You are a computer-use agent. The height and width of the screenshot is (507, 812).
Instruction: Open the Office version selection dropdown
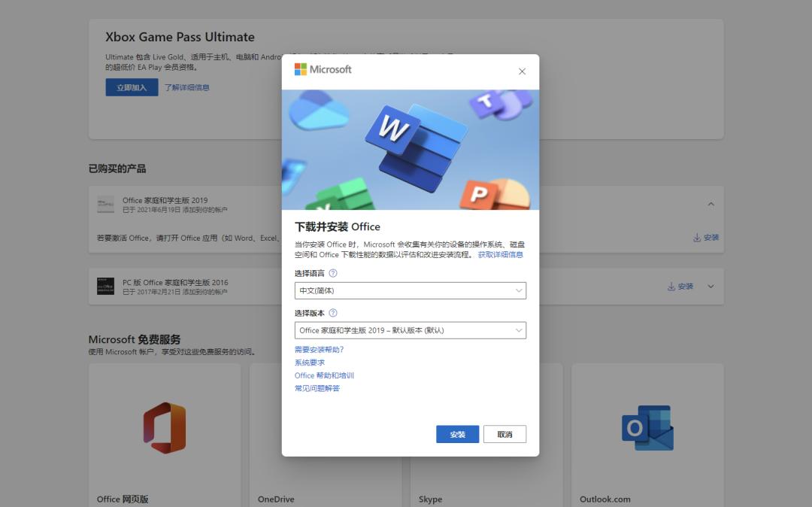pyautogui.click(x=410, y=330)
